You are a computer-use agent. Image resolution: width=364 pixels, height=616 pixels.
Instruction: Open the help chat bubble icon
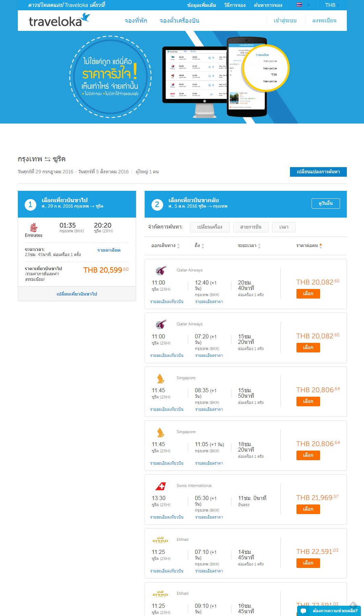point(303,611)
